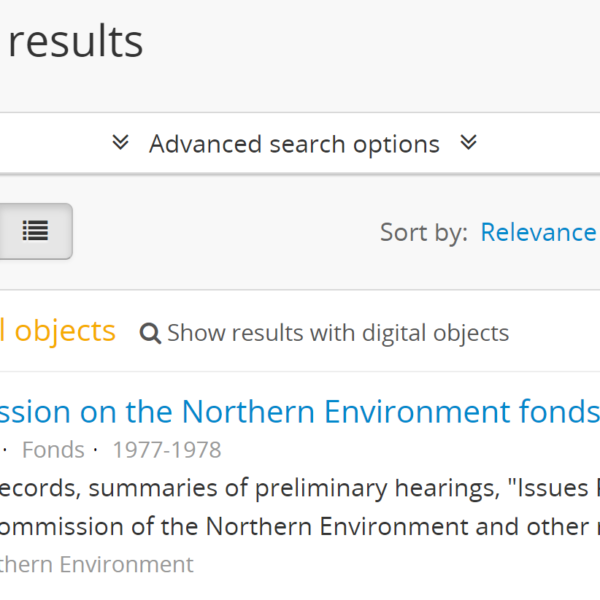Expand the Advanced search options panel
The height and width of the screenshot is (600, 600).
tap(294, 144)
